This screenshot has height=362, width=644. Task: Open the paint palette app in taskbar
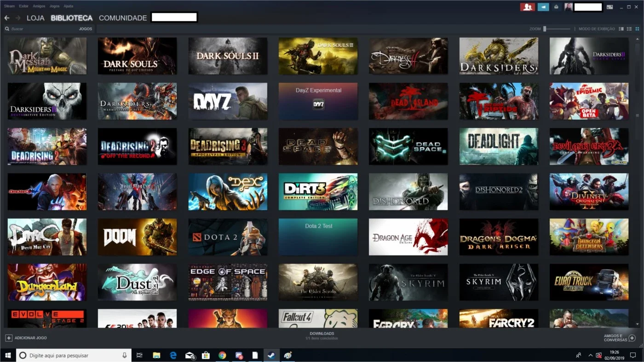[x=288, y=355]
